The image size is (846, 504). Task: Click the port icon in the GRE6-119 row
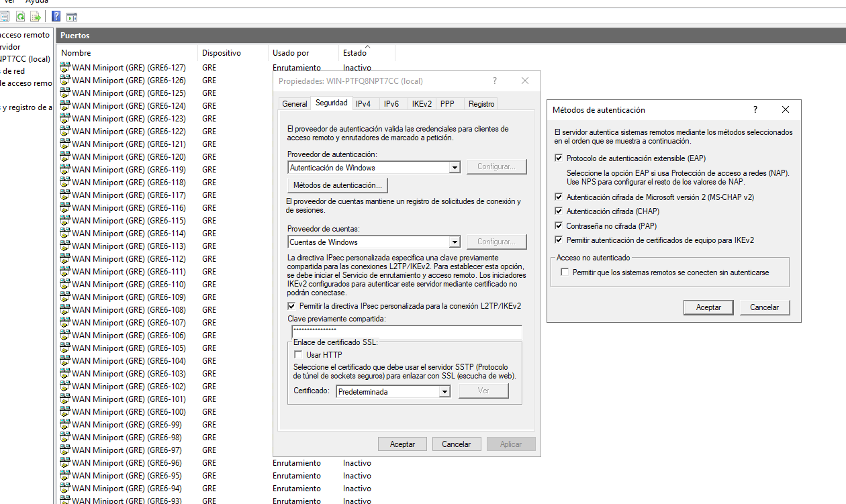pos(65,170)
